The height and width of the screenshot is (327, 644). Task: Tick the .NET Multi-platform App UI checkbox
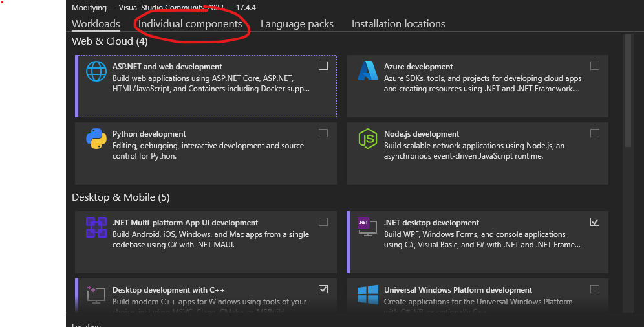pos(323,222)
